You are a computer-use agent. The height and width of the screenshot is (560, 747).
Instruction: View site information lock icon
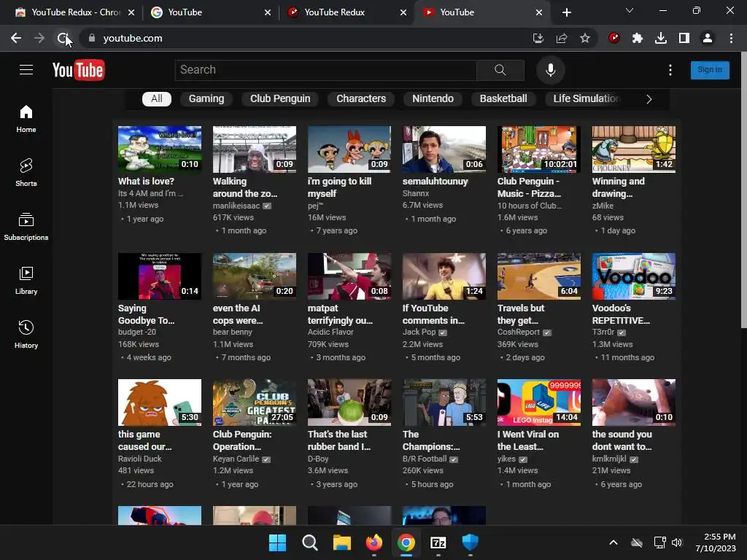pyautogui.click(x=91, y=38)
